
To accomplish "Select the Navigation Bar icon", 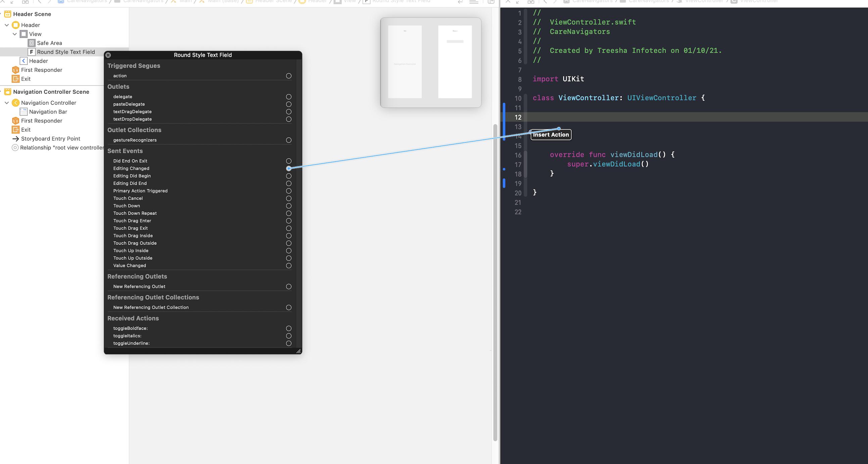I will pos(23,112).
